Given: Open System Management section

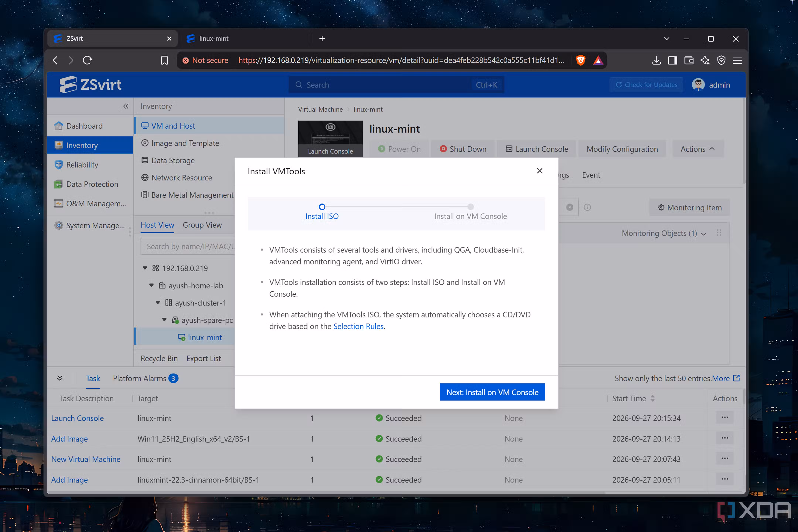Looking at the screenshot, I should pos(90,225).
